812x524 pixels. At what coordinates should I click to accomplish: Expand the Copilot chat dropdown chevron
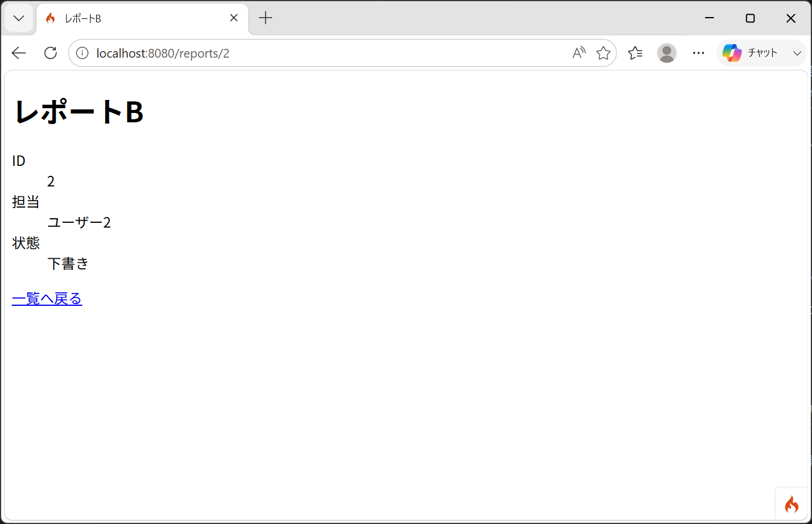(x=797, y=53)
